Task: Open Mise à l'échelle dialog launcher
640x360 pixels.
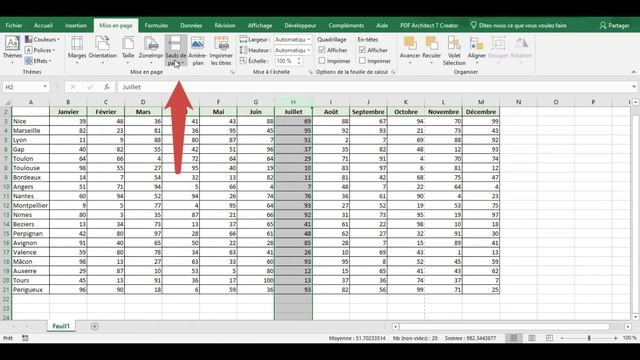Action: [x=310, y=72]
